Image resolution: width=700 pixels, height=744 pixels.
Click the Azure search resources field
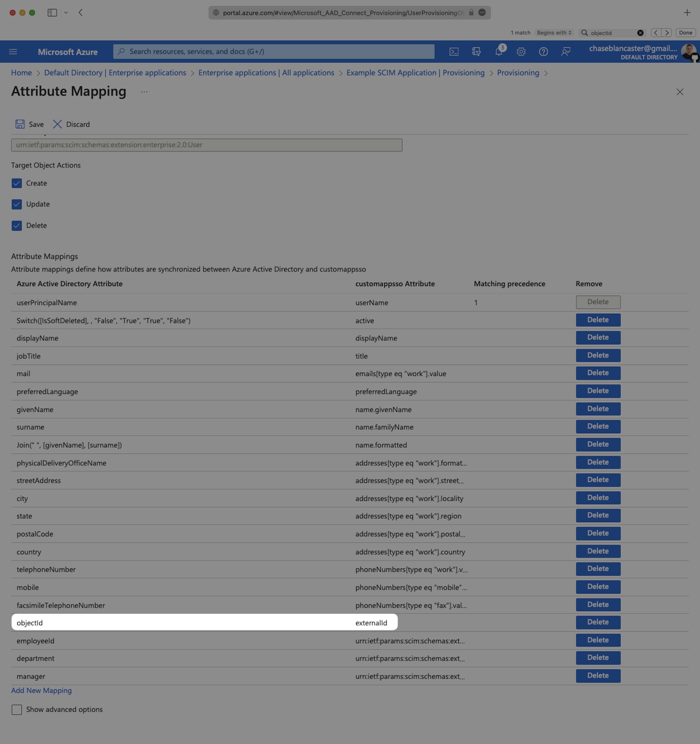(x=274, y=52)
